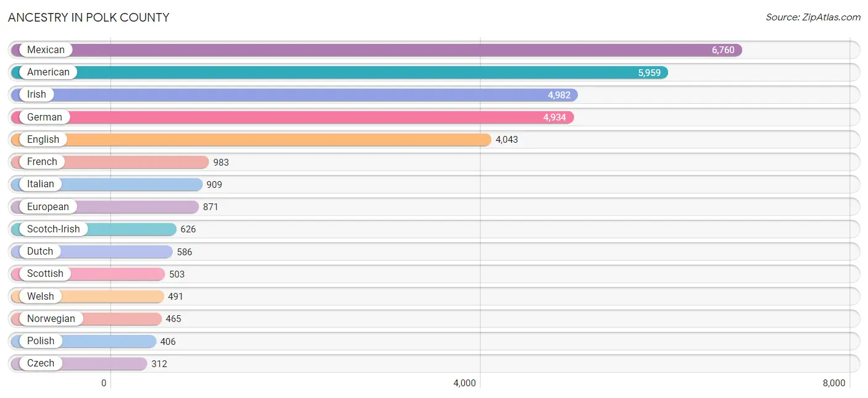The height and width of the screenshot is (398, 868).
Task: Click the Scottish value 503
Action: (177, 274)
